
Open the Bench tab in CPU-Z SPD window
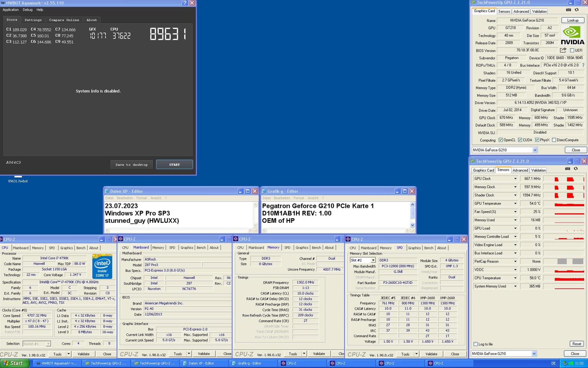(429, 248)
